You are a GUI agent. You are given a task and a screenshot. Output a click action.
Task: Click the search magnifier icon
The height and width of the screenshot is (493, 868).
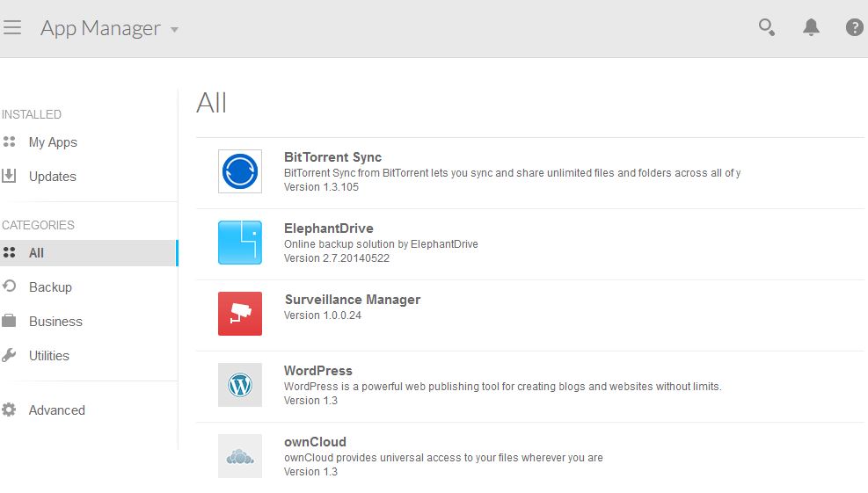click(767, 27)
